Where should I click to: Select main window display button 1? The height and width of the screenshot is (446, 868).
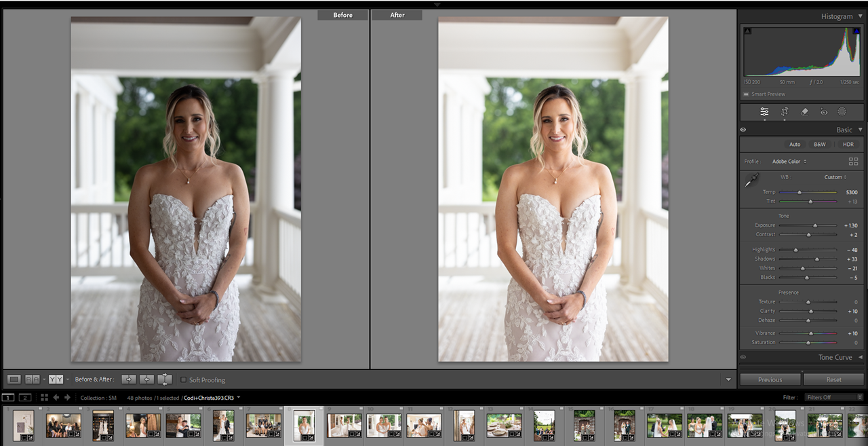[x=8, y=397]
